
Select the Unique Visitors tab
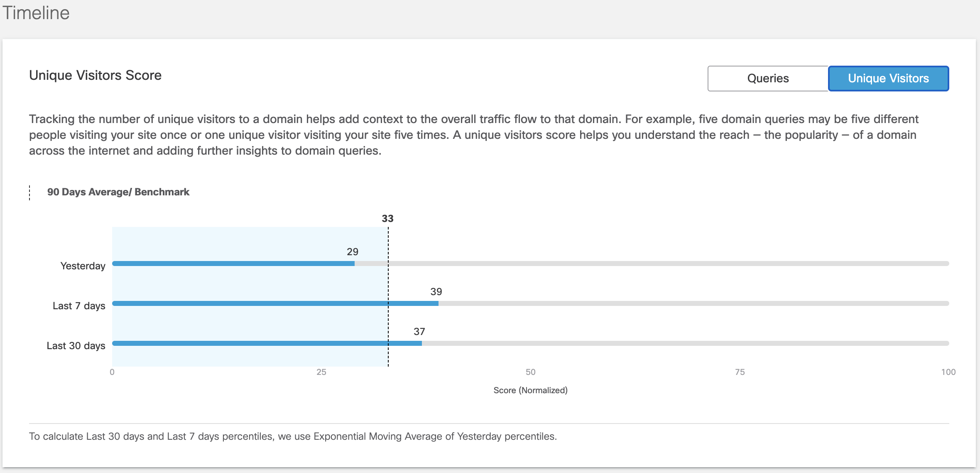point(888,79)
